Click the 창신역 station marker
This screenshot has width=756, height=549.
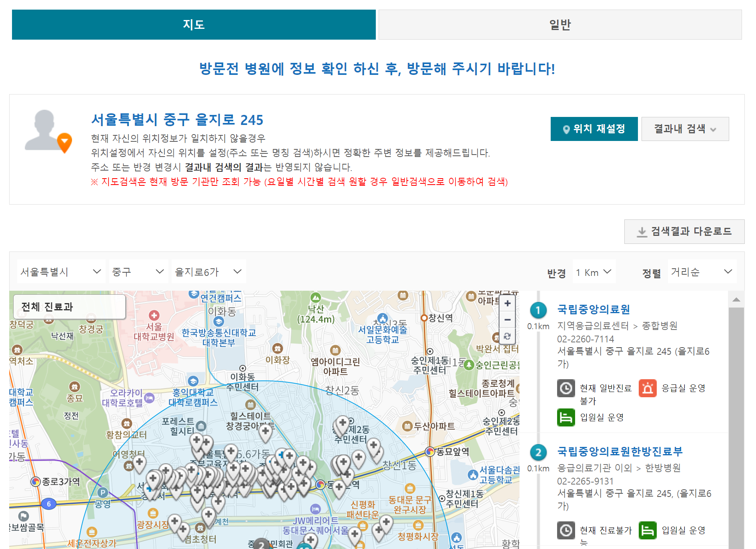[x=424, y=318]
